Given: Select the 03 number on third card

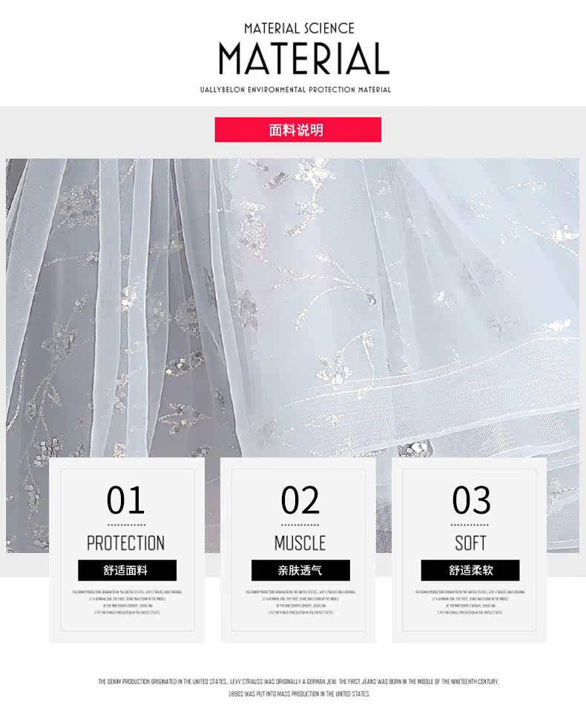Looking at the screenshot, I should coord(471,500).
